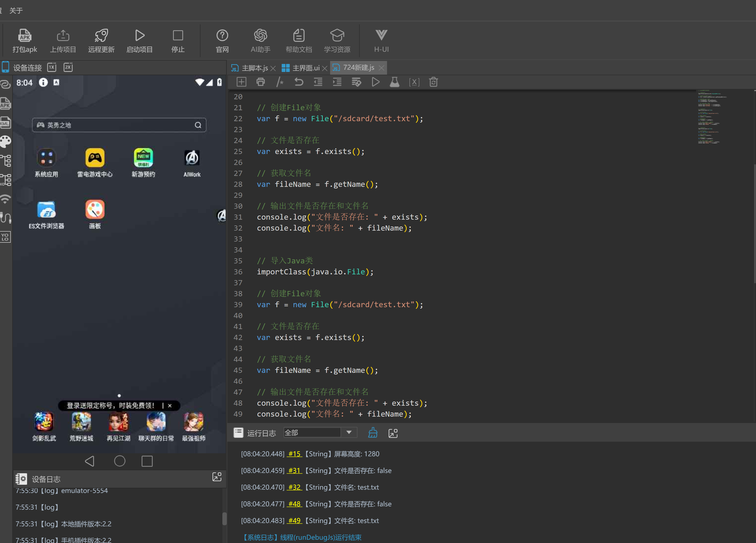The height and width of the screenshot is (543, 756).
Task: Increase indent in the code editor
Action: (x=337, y=82)
